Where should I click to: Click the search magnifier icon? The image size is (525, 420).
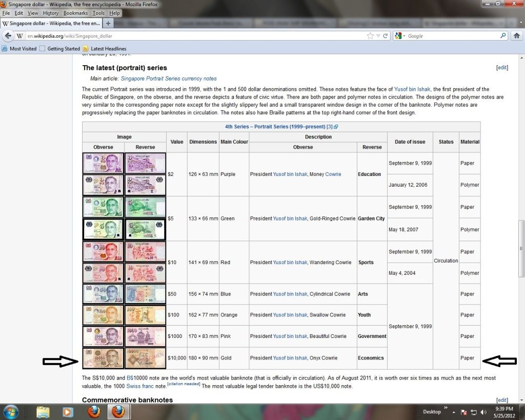click(503, 35)
